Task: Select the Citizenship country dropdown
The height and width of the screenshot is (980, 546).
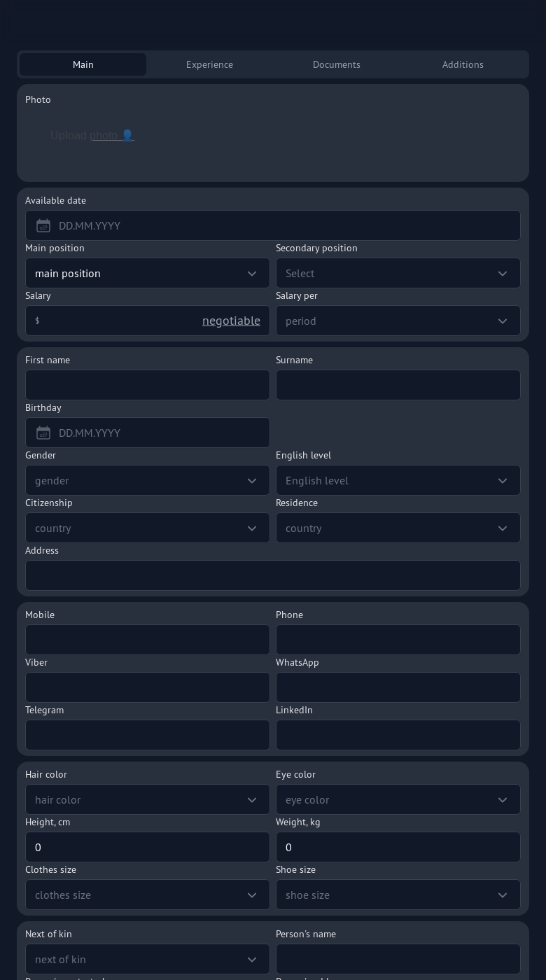Action: [147, 528]
